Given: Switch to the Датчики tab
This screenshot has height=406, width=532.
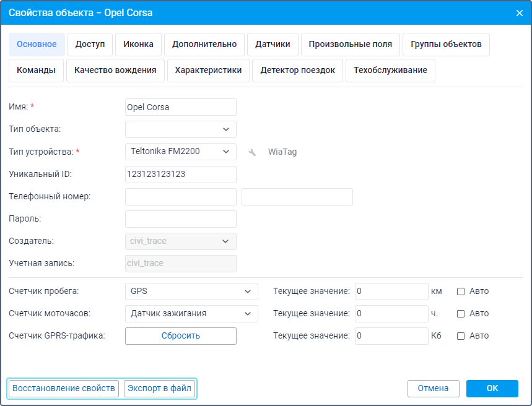Looking at the screenshot, I should [x=273, y=45].
